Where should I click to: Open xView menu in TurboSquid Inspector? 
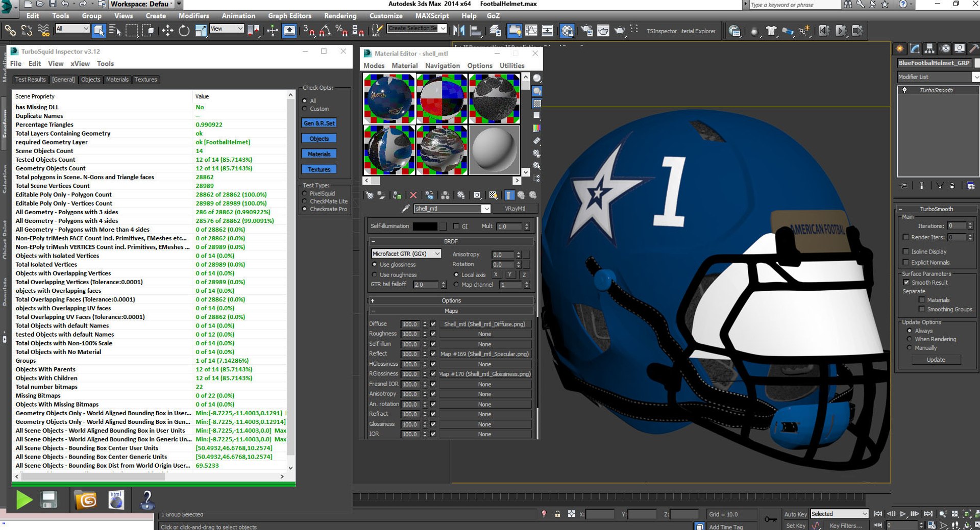pyautogui.click(x=80, y=64)
